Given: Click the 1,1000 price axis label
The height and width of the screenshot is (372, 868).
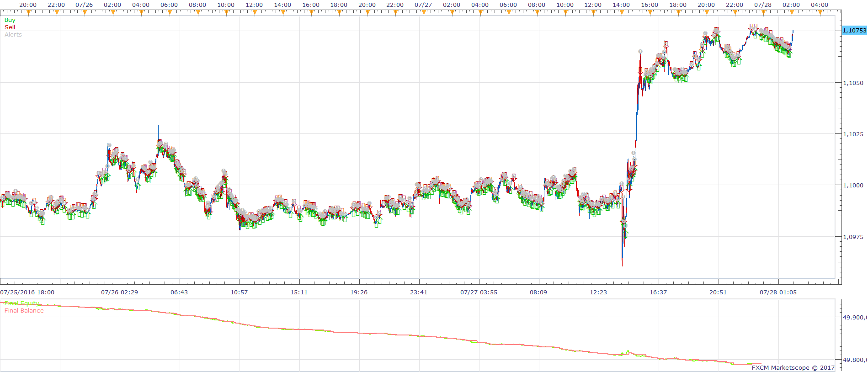Looking at the screenshot, I should point(853,186).
